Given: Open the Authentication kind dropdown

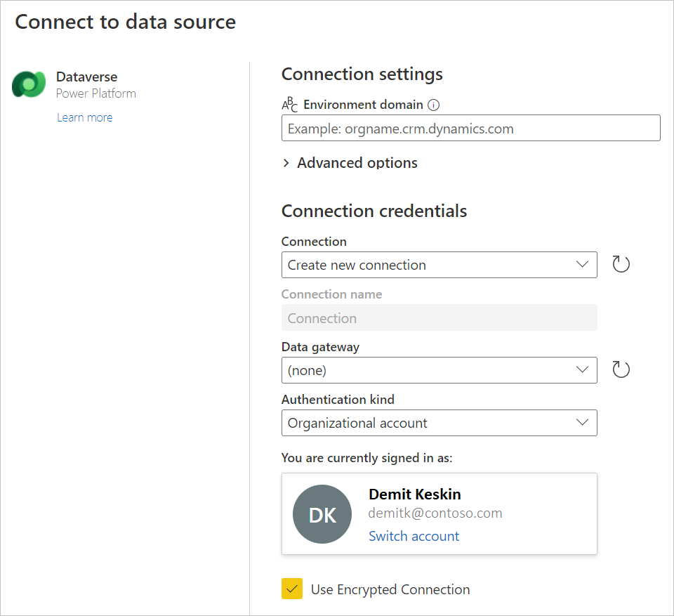Looking at the screenshot, I should point(439,423).
